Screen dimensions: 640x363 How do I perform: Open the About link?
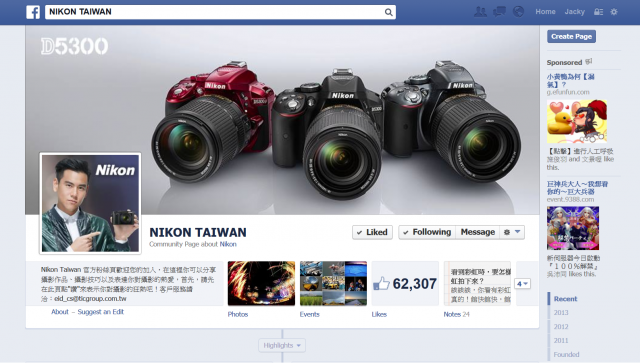pos(60,312)
